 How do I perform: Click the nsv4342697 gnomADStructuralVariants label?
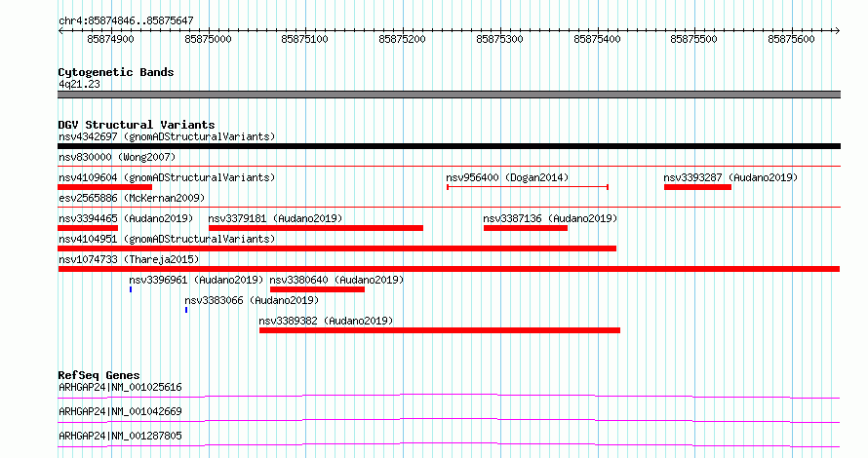pyautogui.click(x=167, y=136)
